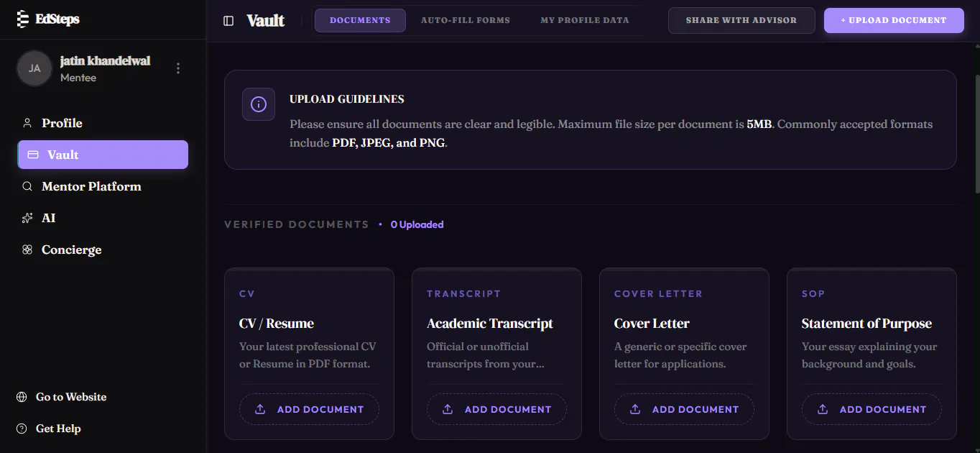Click the CV / Resume card title
This screenshot has width=980, height=453.
pos(277,324)
